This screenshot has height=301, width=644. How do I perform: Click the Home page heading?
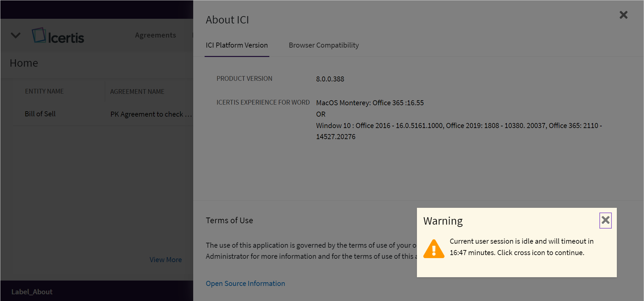pyautogui.click(x=24, y=63)
